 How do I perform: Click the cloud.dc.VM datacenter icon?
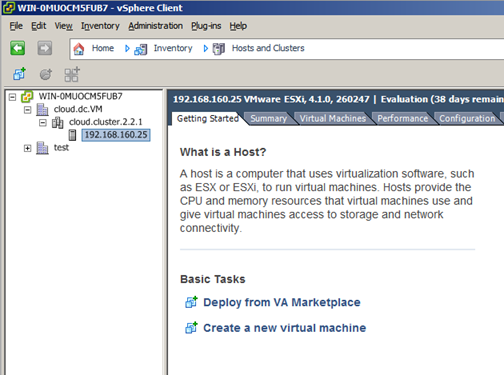42,109
